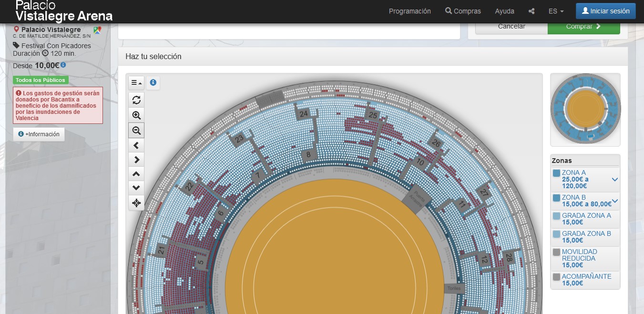Open Ayuda in the top menu
This screenshot has height=314, width=644.
pyautogui.click(x=504, y=11)
